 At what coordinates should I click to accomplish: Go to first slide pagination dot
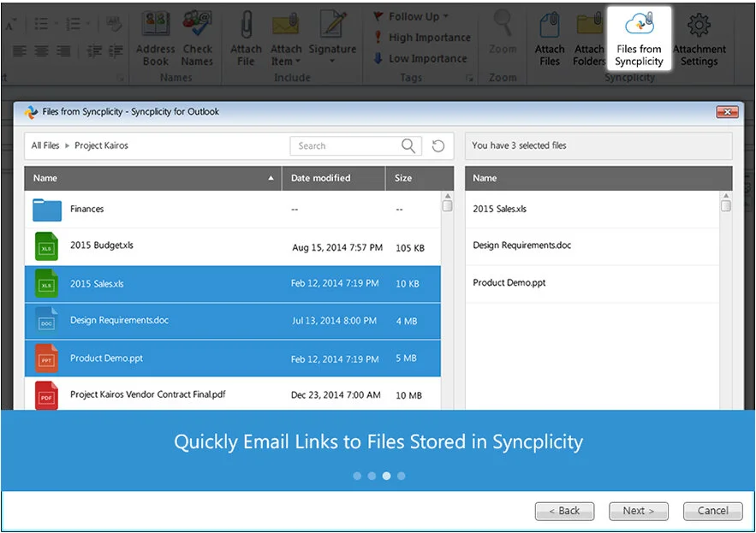357,477
